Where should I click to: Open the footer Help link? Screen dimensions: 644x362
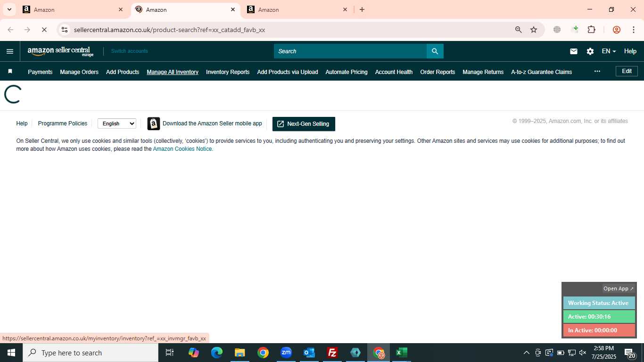[x=22, y=123]
